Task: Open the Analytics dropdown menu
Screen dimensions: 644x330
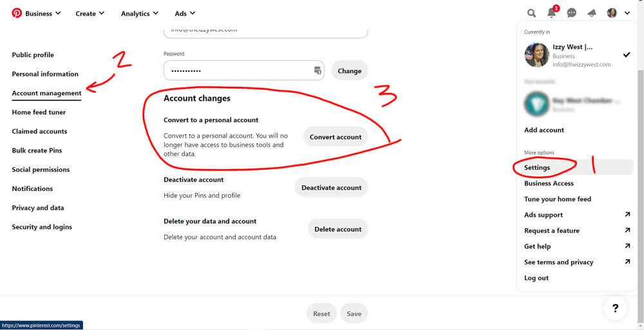Action: pyautogui.click(x=140, y=13)
